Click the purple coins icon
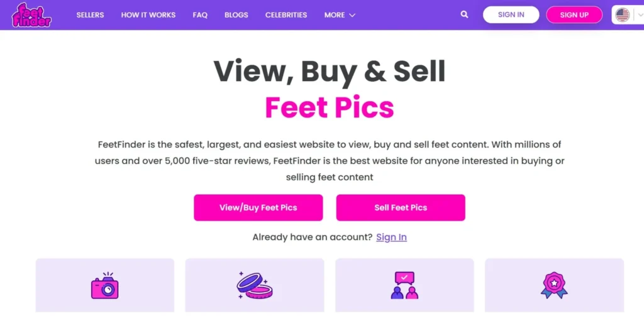The width and height of the screenshot is (644, 316). [x=254, y=285]
